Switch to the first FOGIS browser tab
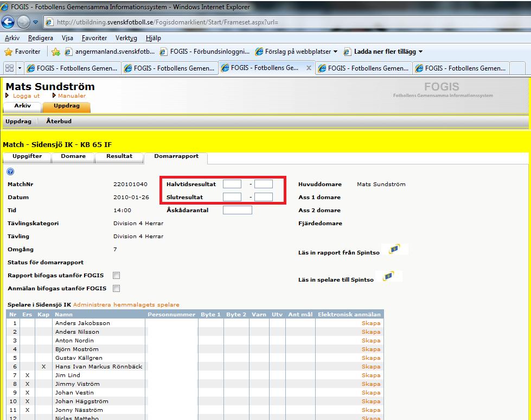The width and height of the screenshot is (531, 420). [x=73, y=68]
